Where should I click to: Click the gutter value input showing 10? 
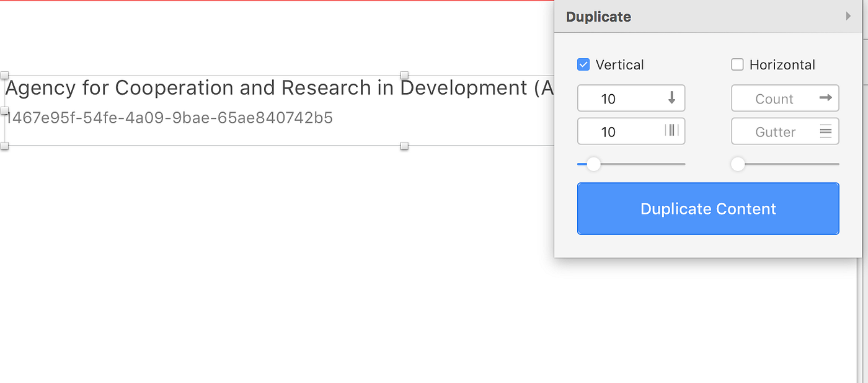coord(620,131)
